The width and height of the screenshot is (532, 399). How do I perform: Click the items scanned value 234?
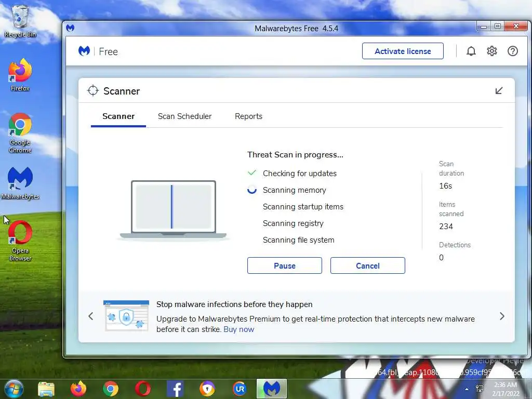click(446, 227)
